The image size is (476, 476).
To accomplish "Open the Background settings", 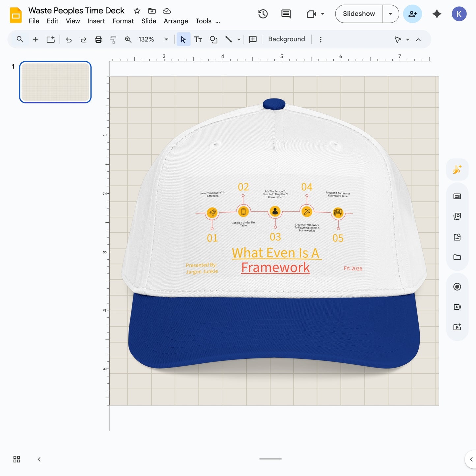I will [286, 39].
